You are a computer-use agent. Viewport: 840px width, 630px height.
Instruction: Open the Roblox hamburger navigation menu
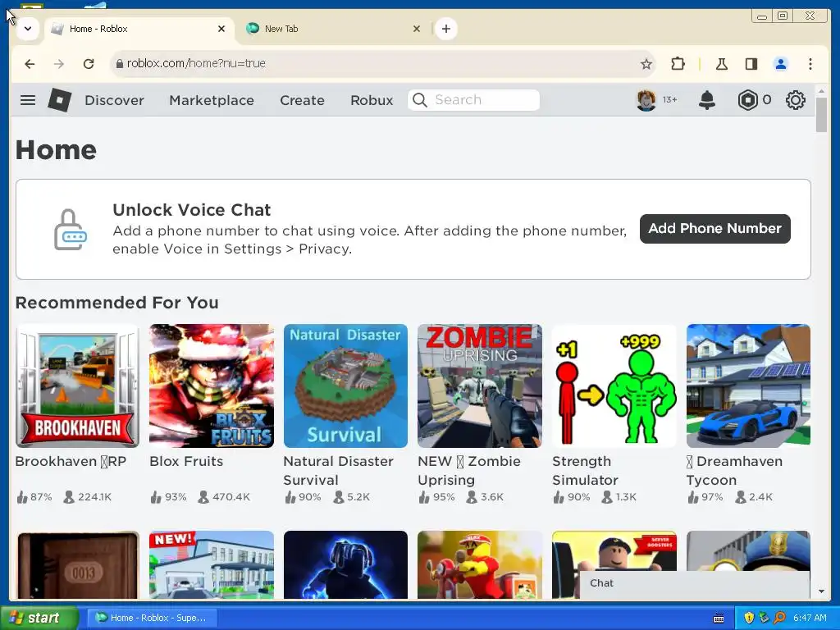pos(28,100)
